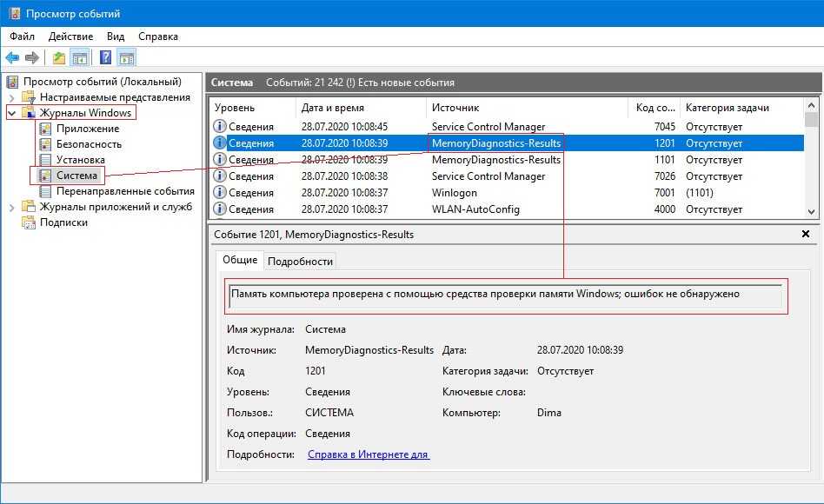Click the up-one-level folder toolbar icon
Viewport: 824px width, 504px height.
click(x=59, y=58)
